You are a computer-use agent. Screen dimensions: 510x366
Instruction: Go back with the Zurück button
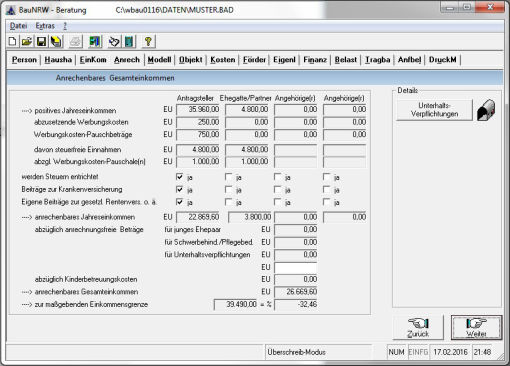point(418,328)
